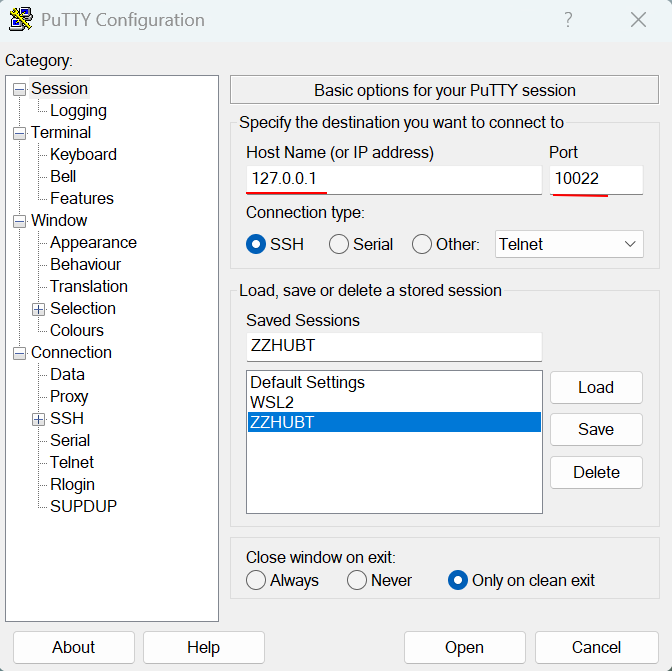
Task: Open the Appearance category
Action: coord(93,242)
